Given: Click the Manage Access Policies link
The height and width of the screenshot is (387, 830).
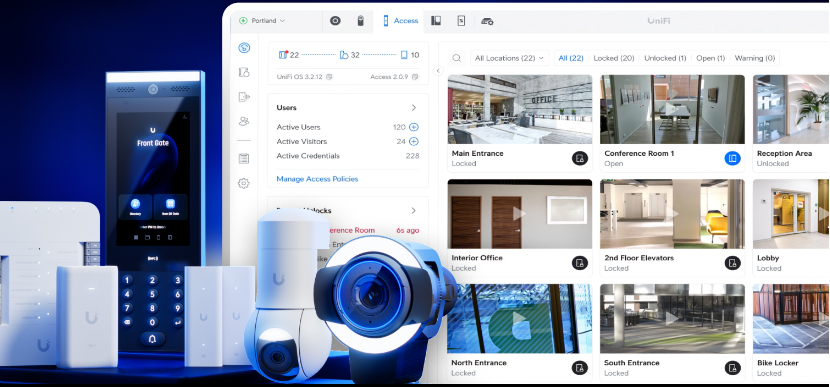Looking at the screenshot, I should point(317,179).
